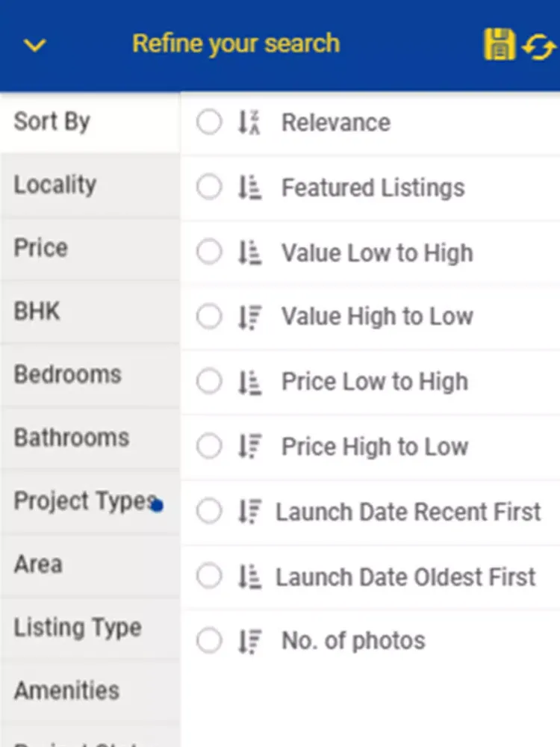Enable the Launch Date Oldest First radio button
This screenshot has height=747, width=560.
(209, 575)
